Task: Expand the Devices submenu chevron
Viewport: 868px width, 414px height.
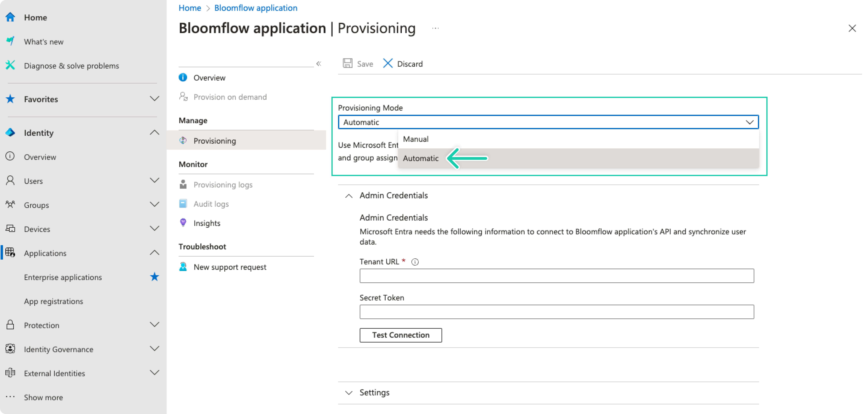Action: click(x=154, y=228)
